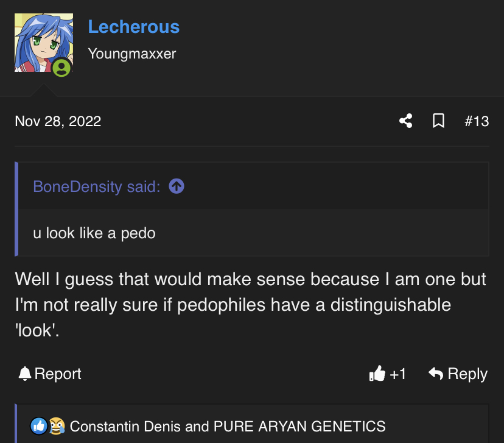Viewport: 504px width, 443px height.
Task: Click the blue like reaction icon
Action: coord(39,426)
